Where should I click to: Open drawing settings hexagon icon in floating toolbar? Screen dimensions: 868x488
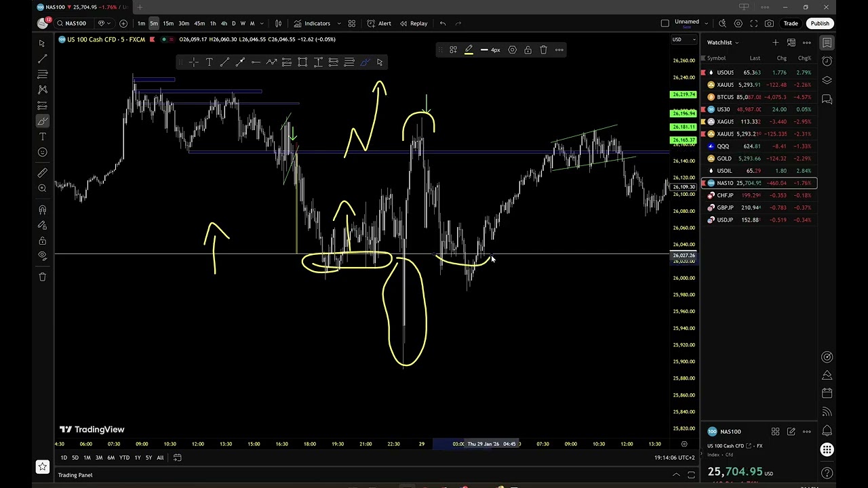click(x=512, y=49)
